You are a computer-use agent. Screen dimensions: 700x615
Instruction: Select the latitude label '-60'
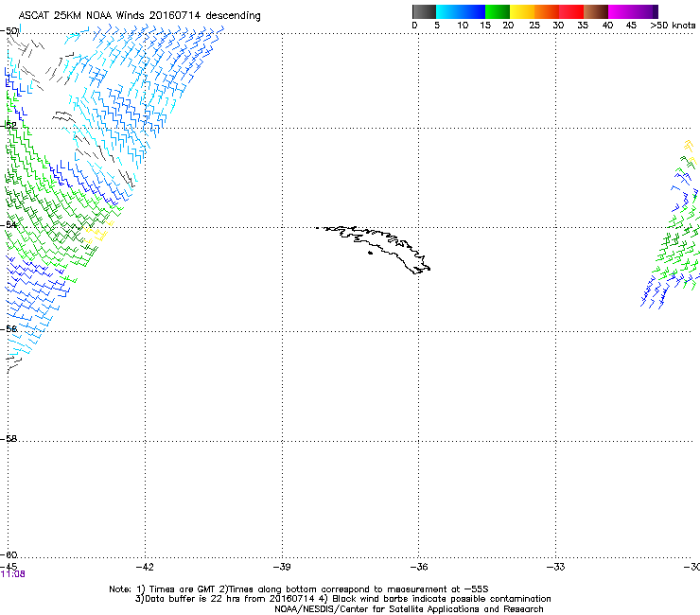(9, 555)
